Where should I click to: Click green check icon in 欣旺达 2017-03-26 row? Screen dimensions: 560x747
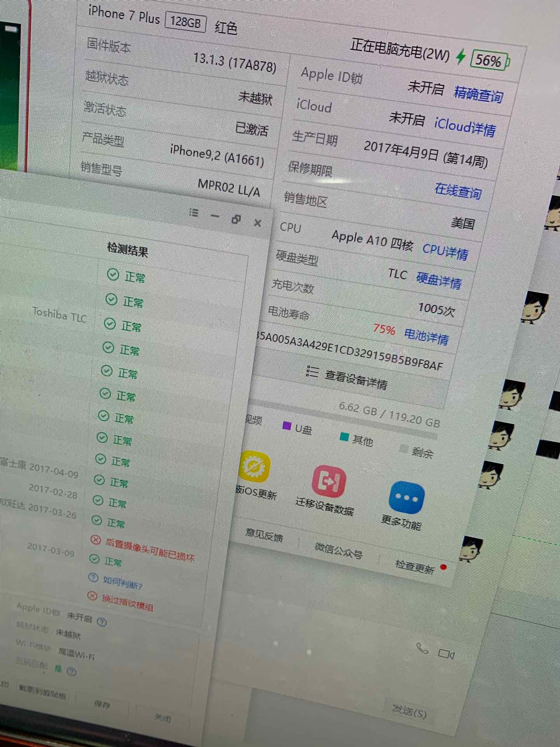point(96,520)
